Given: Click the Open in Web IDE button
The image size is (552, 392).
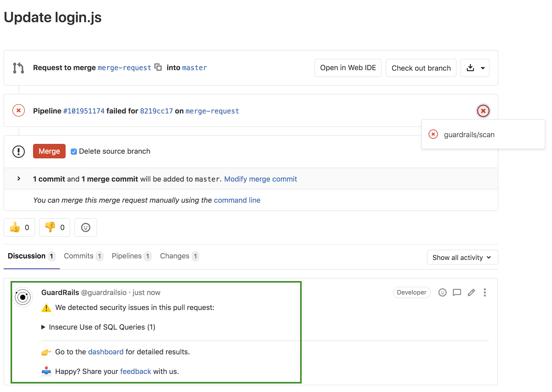Looking at the screenshot, I should 349,68.
